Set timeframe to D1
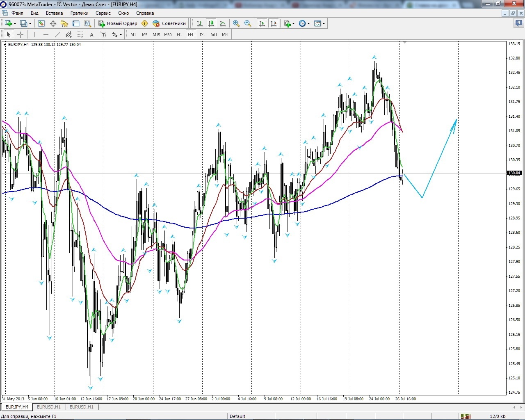Screen dimensions: 525x420 (x=202, y=35)
